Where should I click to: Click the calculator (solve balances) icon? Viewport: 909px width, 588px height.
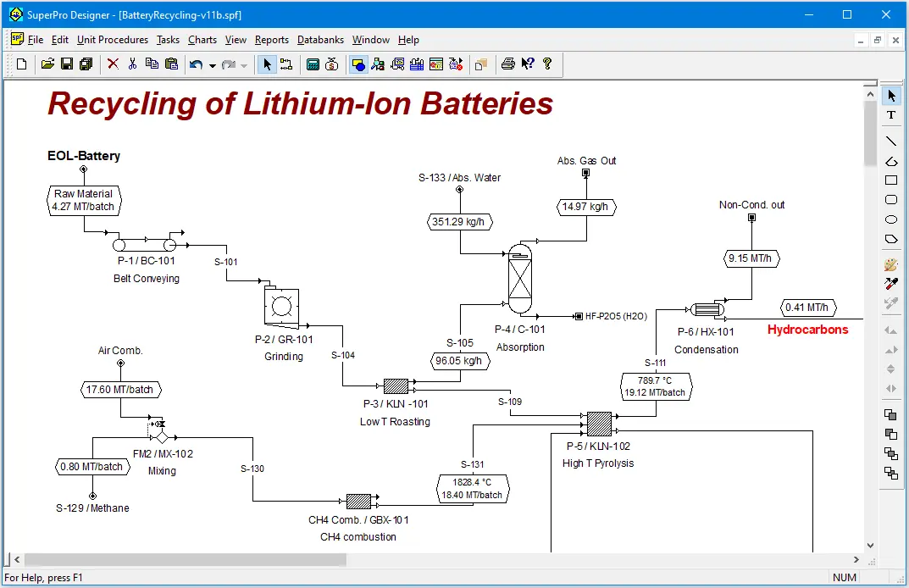point(313,64)
